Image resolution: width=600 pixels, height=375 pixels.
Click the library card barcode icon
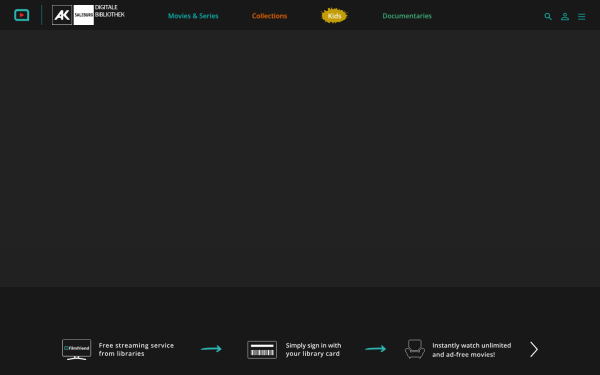pyautogui.click(x=262, y=350)
